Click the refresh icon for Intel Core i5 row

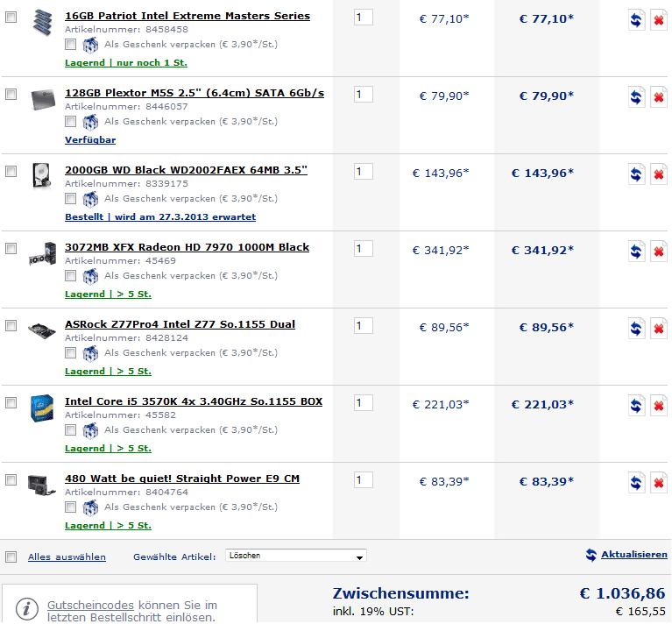coord(637,407)
